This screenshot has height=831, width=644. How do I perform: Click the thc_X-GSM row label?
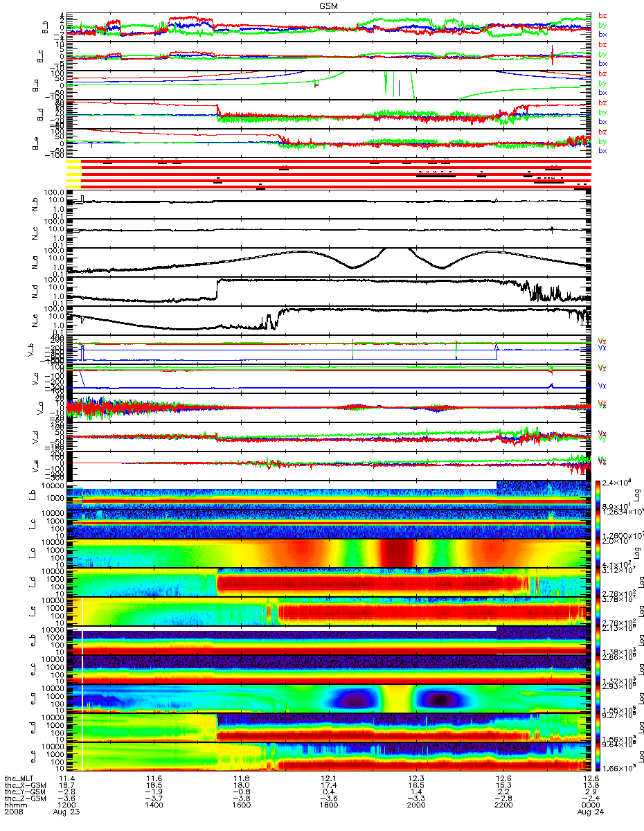click(25, 785)
